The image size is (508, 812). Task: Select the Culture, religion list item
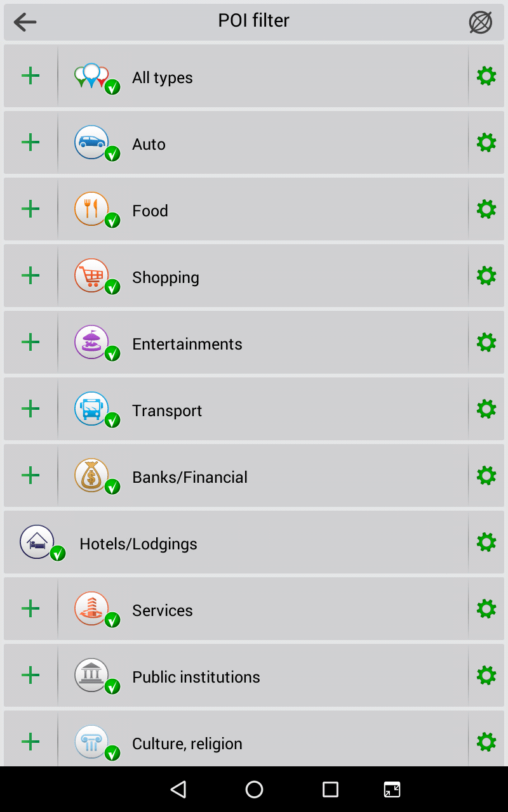point(254,743)
